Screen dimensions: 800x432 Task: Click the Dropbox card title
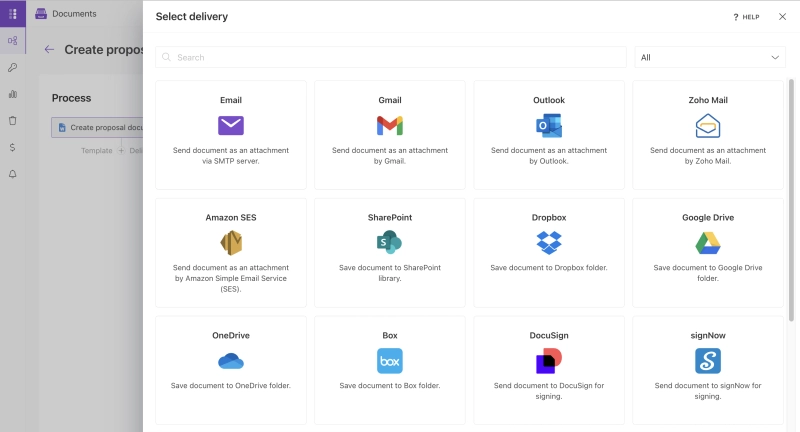coord(549,217)
